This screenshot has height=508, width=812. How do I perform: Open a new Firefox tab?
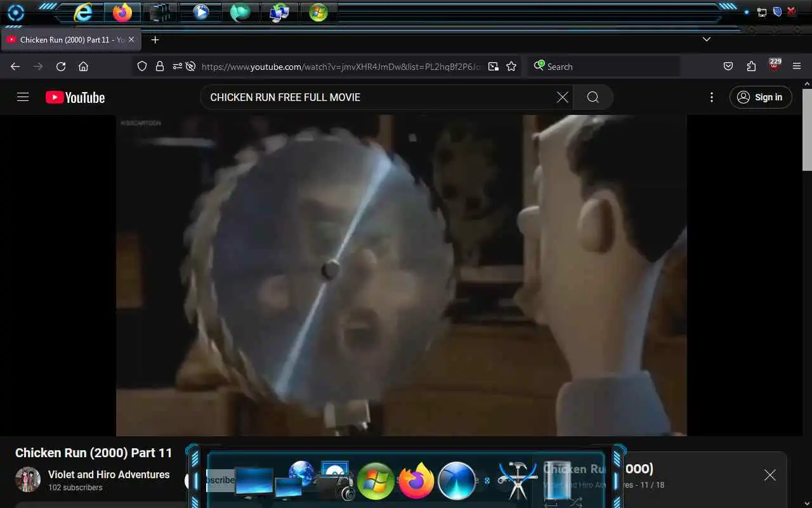click(155, 40)
